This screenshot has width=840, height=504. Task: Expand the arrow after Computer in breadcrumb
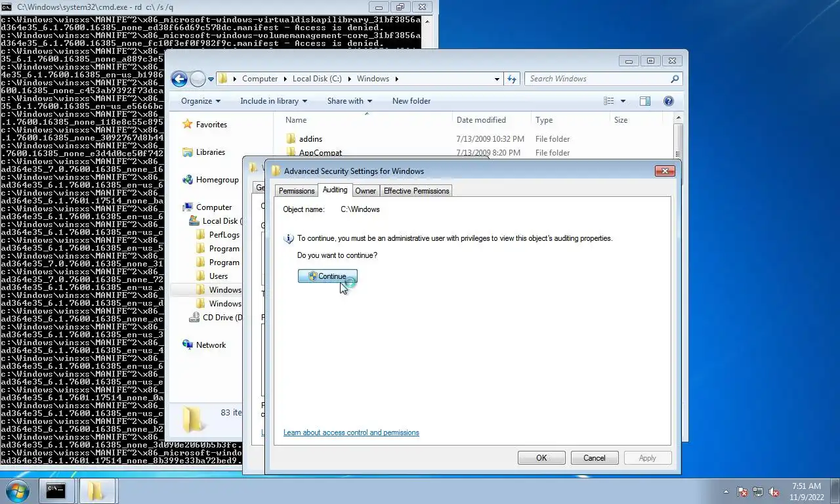click(285, 79)
